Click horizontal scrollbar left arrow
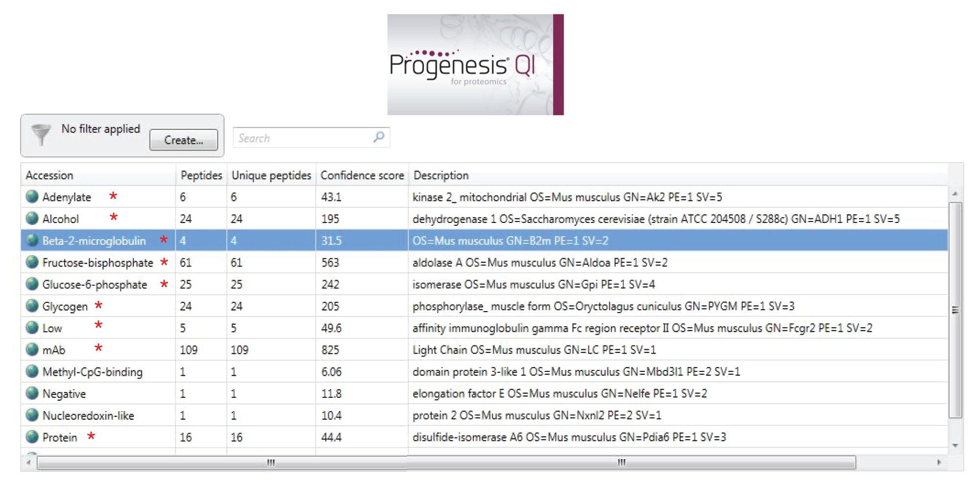 tap(29, 462)
